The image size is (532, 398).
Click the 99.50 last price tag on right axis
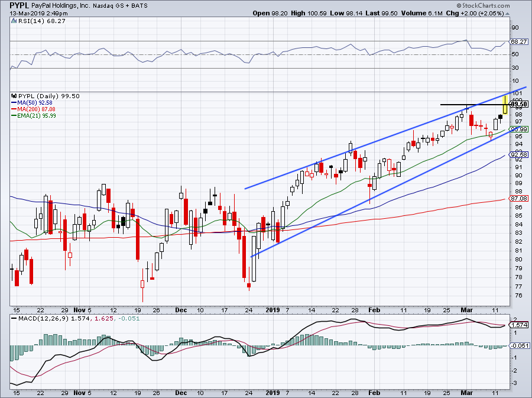point(519,104)
